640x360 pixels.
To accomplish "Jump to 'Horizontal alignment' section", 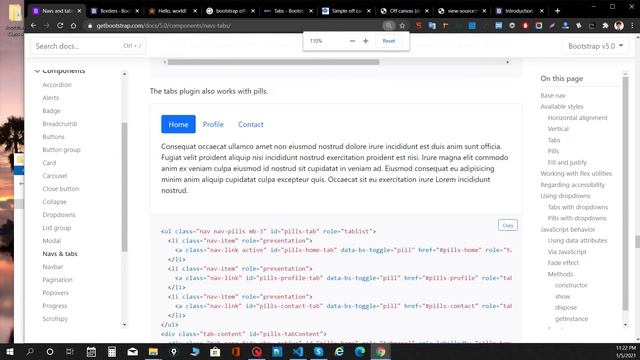I will 578,118.
